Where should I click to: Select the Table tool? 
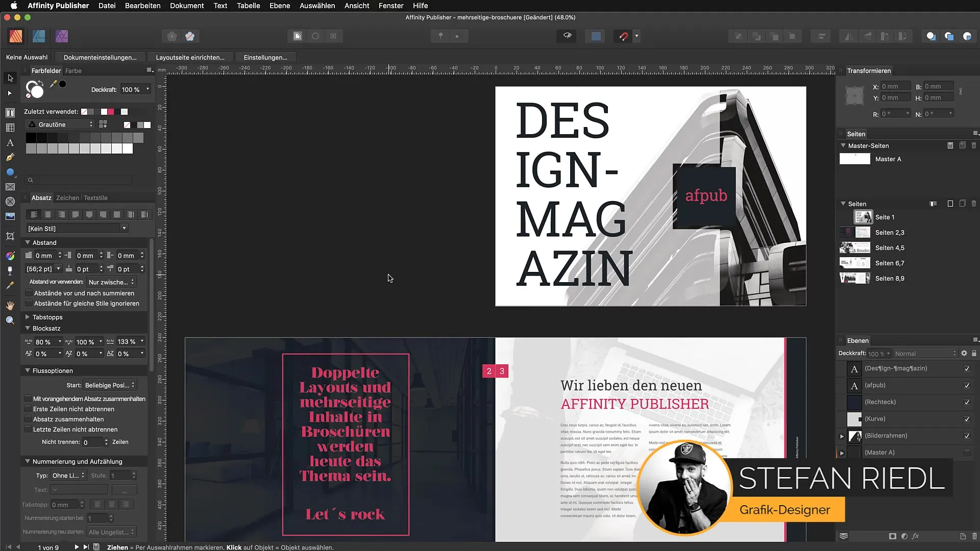10,128
